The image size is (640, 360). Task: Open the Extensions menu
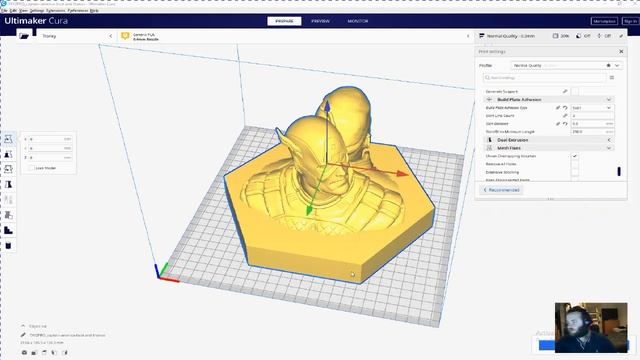56,11
